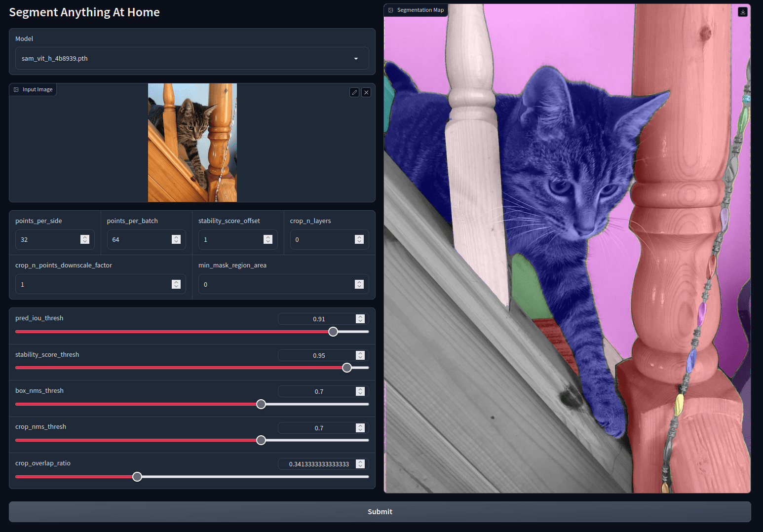Click the pred_iou_thresh value box showing 0.91
The width and height of the screenshot is (763, 532).
(x=318, y=319)
